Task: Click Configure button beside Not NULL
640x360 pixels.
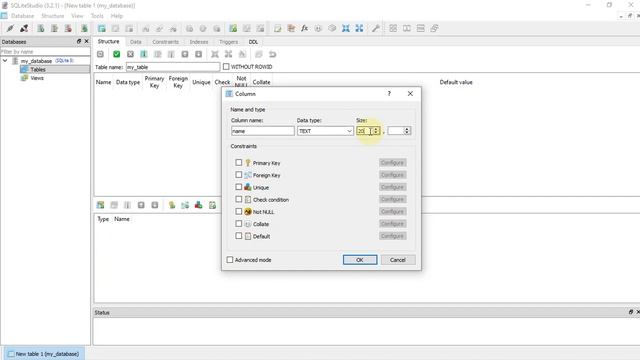Action: tap(392, 211)
